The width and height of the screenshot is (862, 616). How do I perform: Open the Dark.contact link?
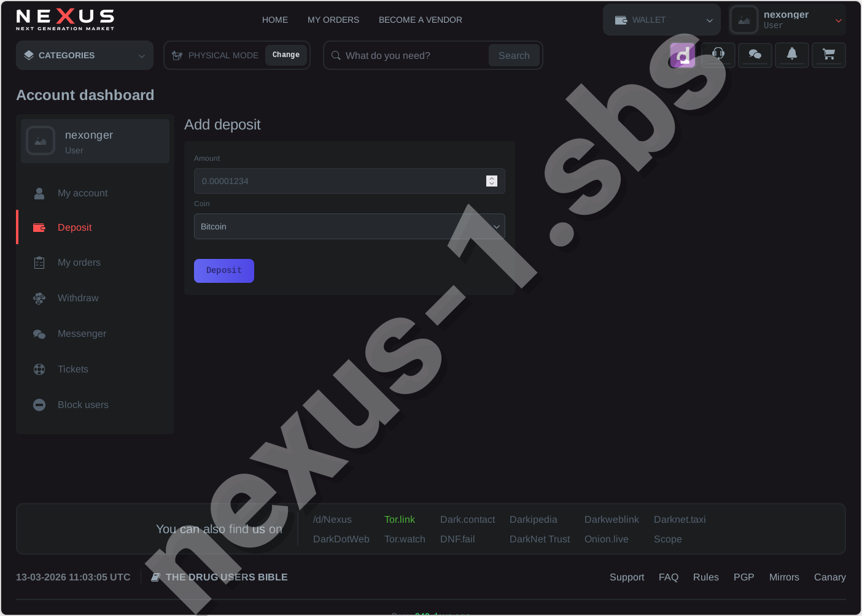click(x=467, y=520)
